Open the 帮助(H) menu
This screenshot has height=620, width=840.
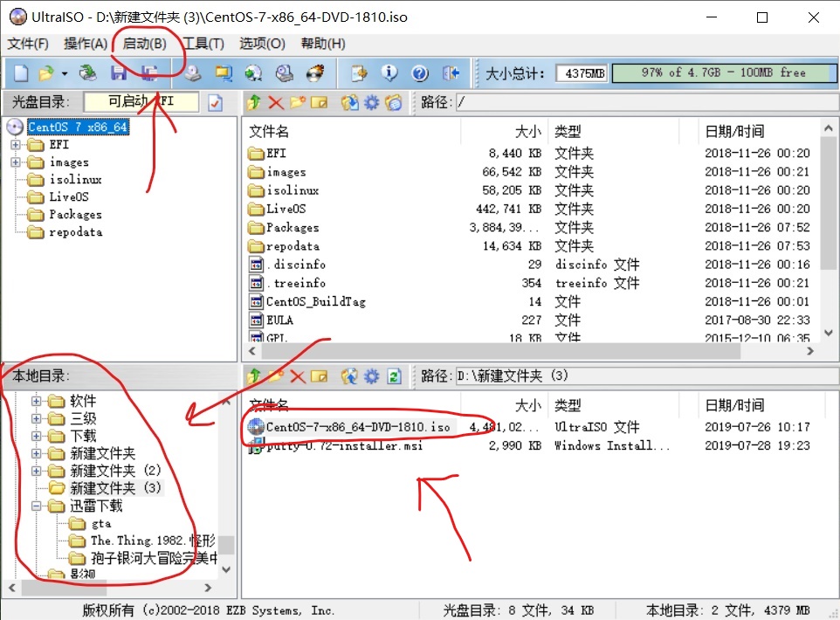click(x=323, y=44)
